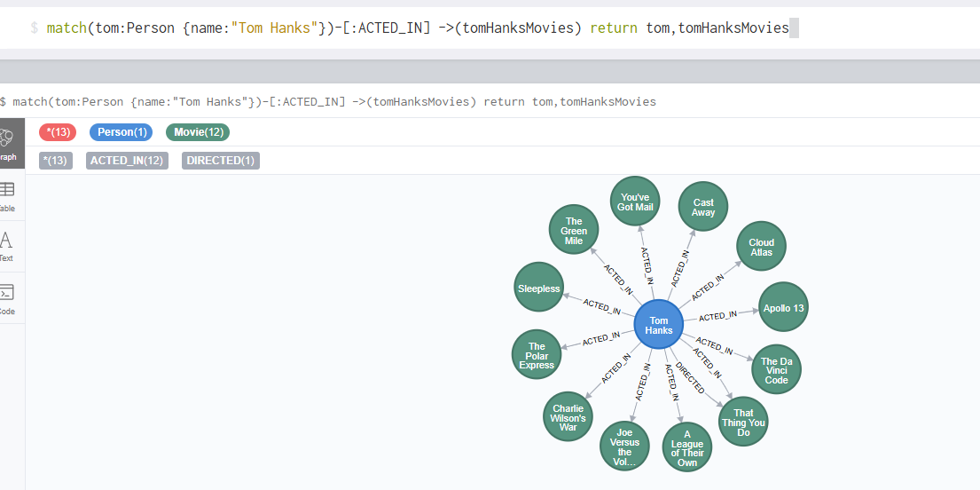Click inside the Cypher query editor field
Image resolution: width=980 pixels, height=490 pixels.
[490, 28]
